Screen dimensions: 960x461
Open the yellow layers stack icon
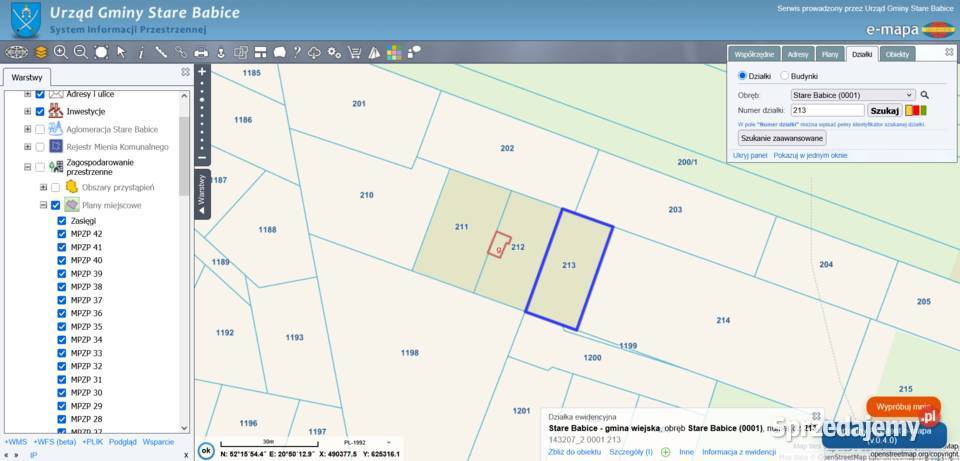41,52
